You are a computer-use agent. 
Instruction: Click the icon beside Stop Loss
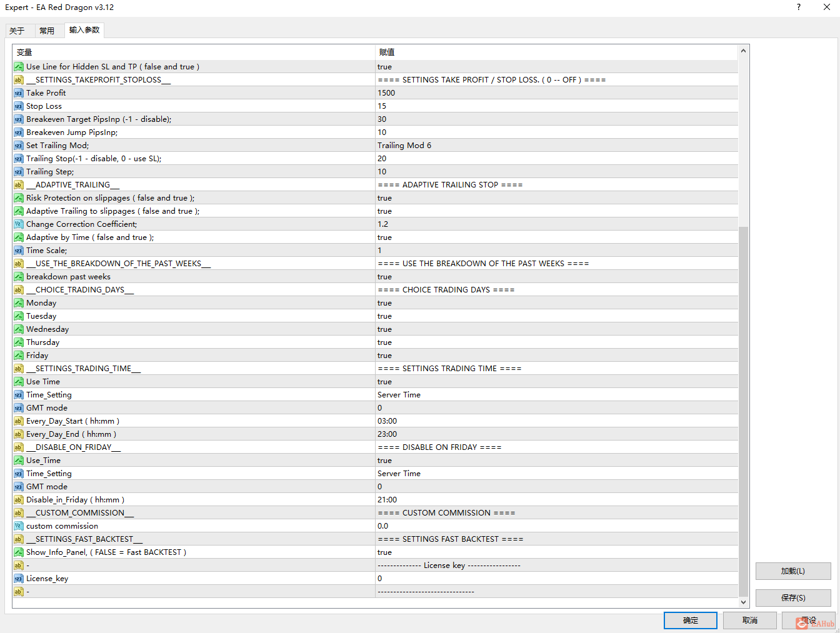click(x=19, y=106)
